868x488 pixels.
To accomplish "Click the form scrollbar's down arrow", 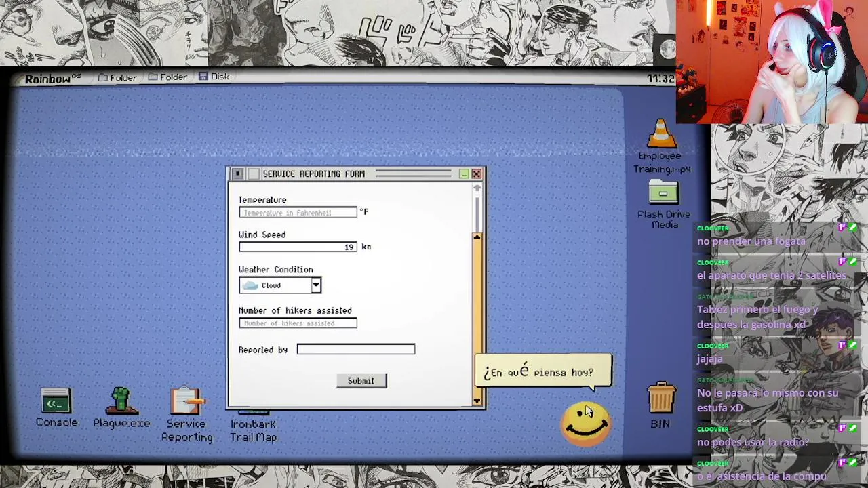I will point(477,401).
